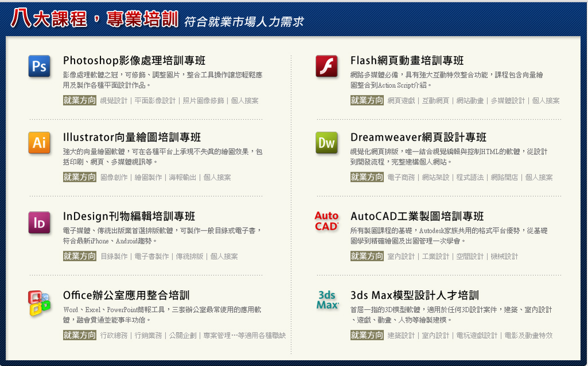This screenshot has width=588, height=366.
Task: Click the Microsoft Office logo icon
Action: pos(39,303)
